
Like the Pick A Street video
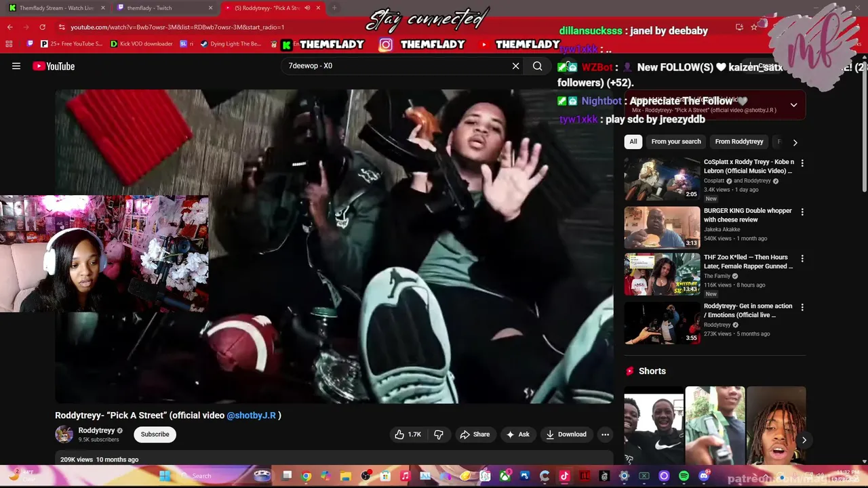click(x=409, y=434)
